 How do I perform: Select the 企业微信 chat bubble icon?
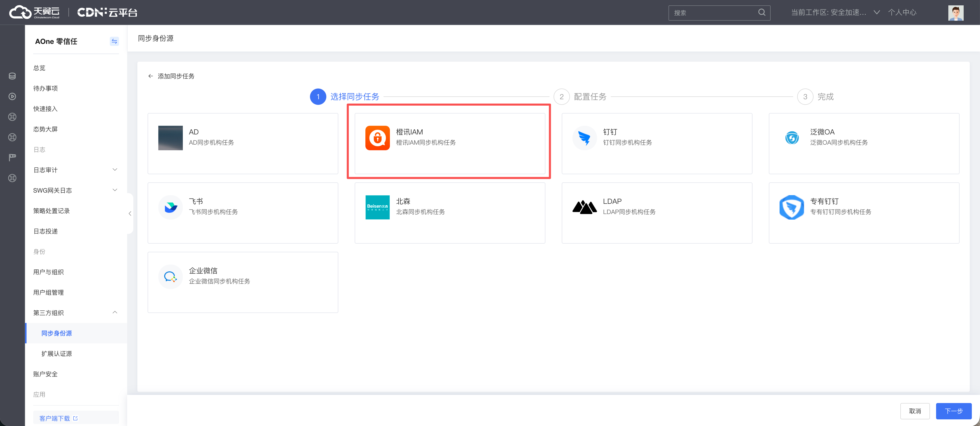pos(170,276)
